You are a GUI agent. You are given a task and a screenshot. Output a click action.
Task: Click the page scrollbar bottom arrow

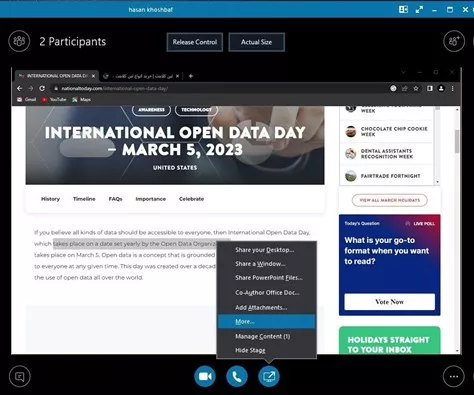click(x=457, y=351)
